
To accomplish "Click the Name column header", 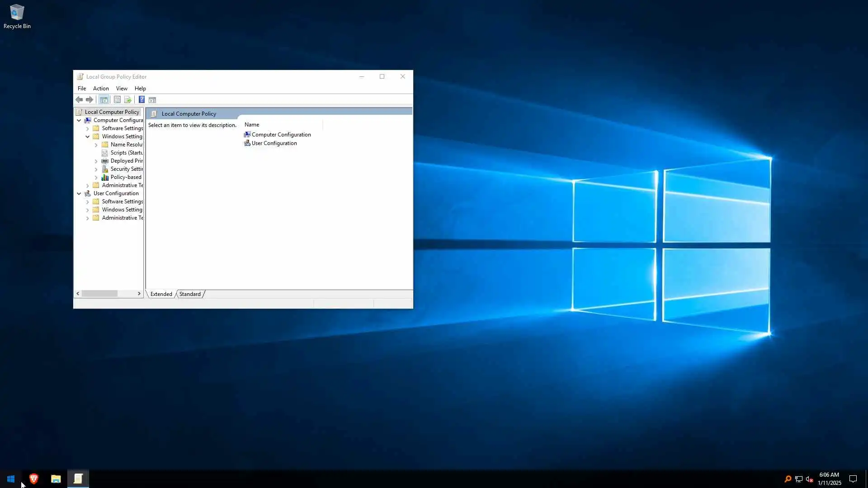I will (x=252, y=125).
